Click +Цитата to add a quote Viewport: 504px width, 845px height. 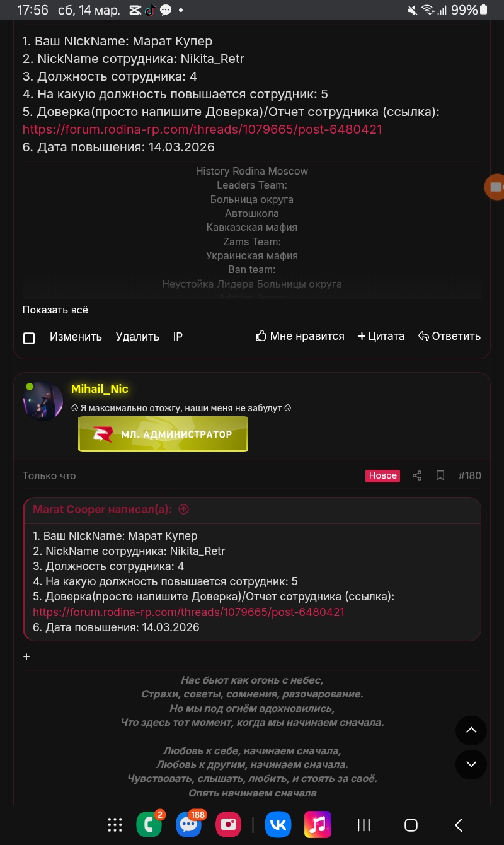[x=381, y=336]
